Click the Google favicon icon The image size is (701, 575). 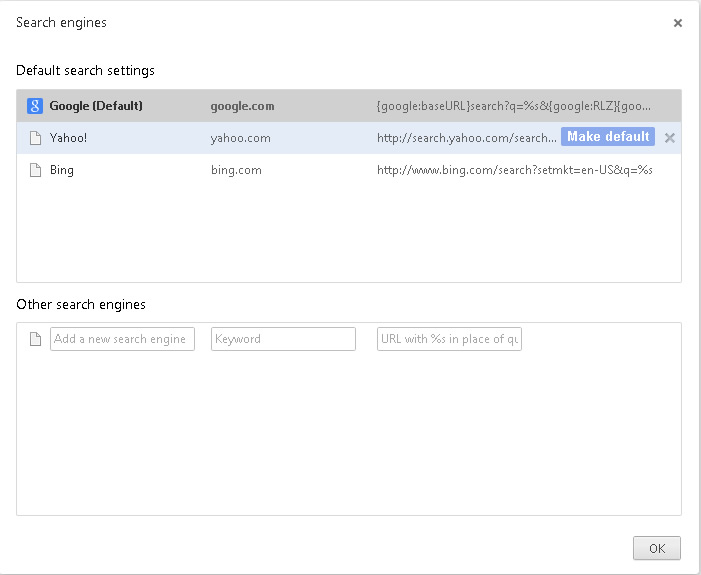[35, 106]
